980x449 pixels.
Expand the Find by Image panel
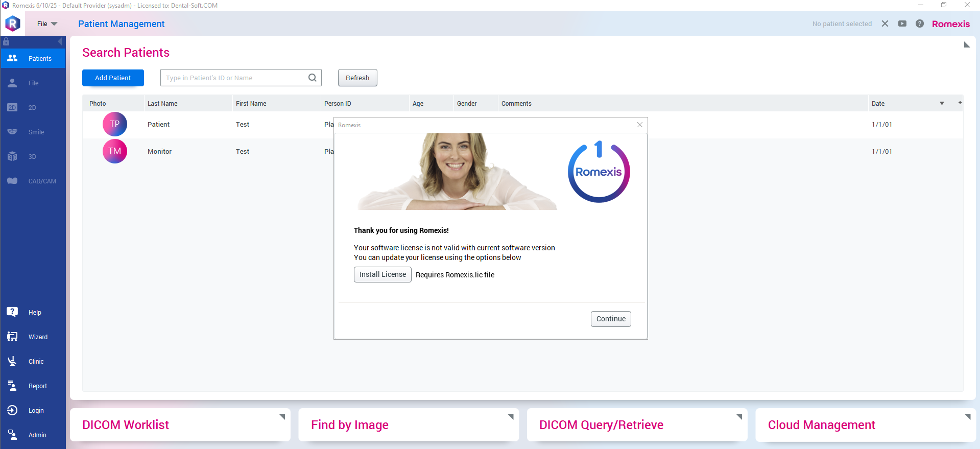[x=510, y=417]
